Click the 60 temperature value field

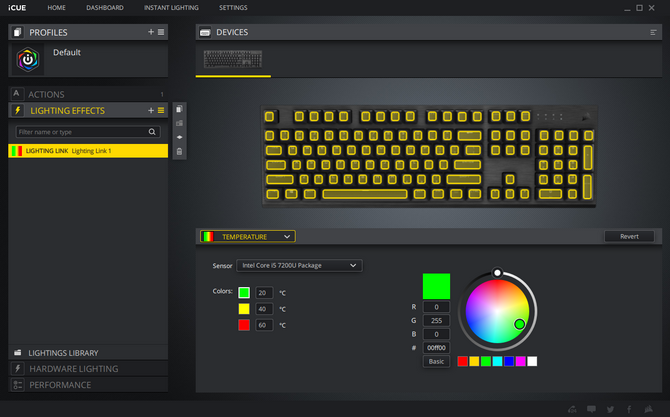(264, 325)
